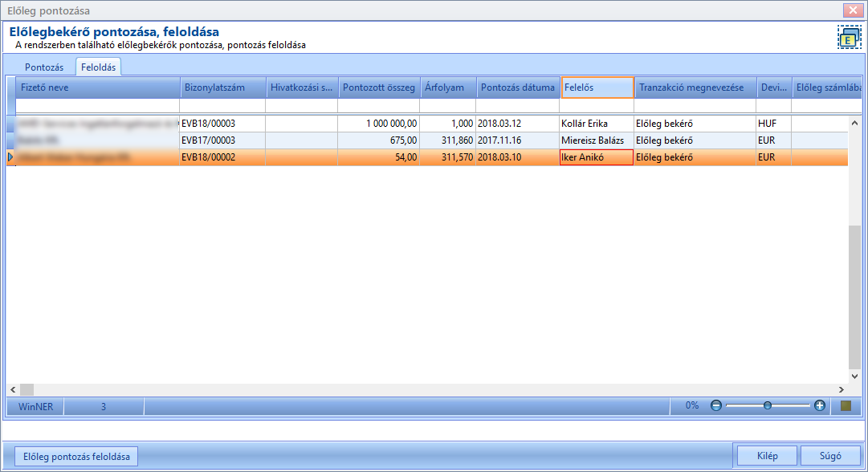Click the 2017.11.16 date cell
868x472 pixels.
pyautogui.click(x=518, y=140)
